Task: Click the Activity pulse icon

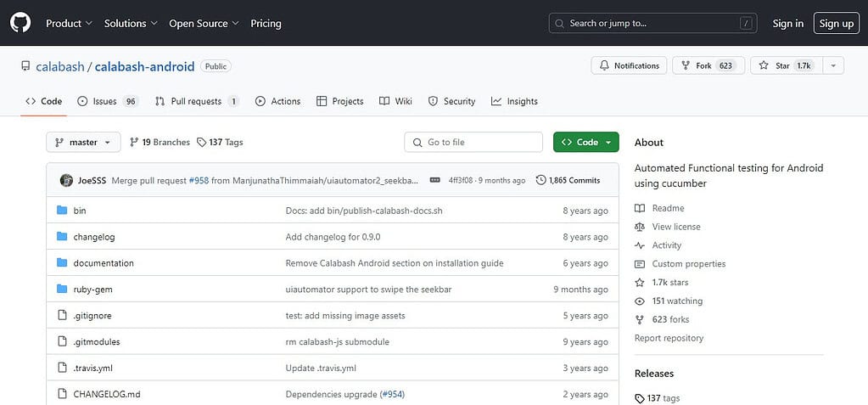Action: [x=640, y=245]
